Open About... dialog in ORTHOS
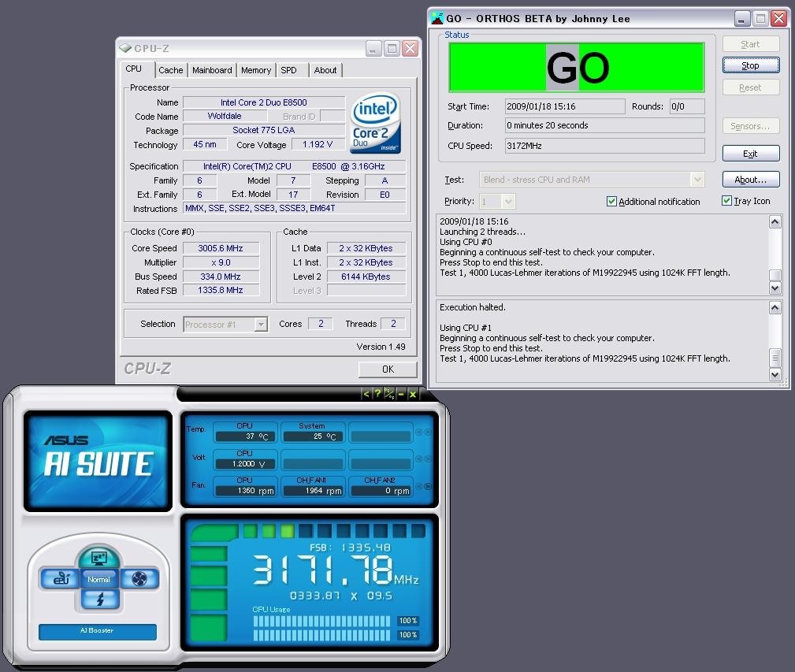The width and height of the screenshot is (795, 672). (x=750, y=180)
